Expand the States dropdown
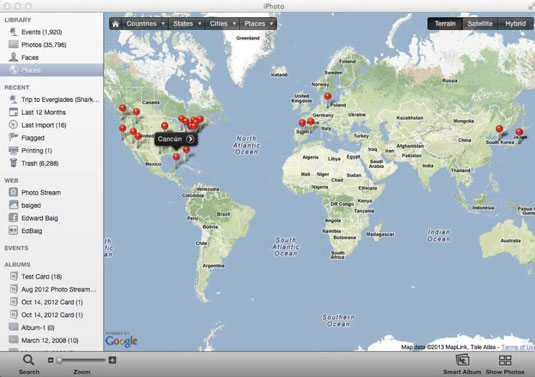 (187, 24)
